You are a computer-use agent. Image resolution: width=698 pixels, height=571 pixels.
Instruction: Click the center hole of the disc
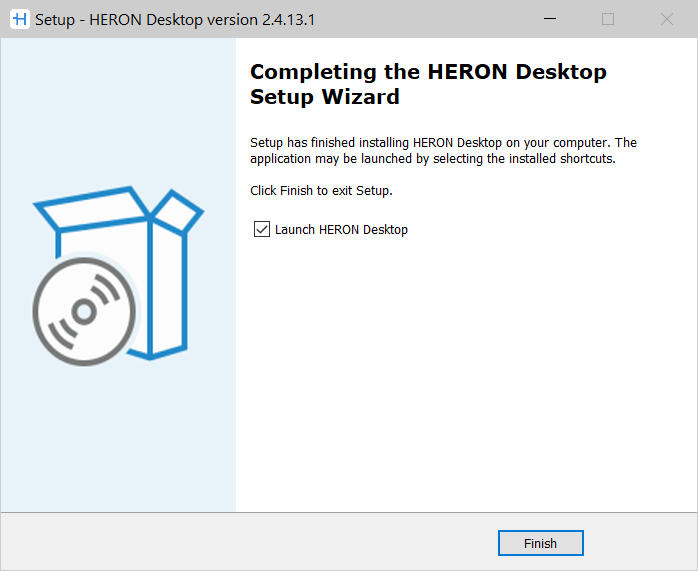(83, 312)
